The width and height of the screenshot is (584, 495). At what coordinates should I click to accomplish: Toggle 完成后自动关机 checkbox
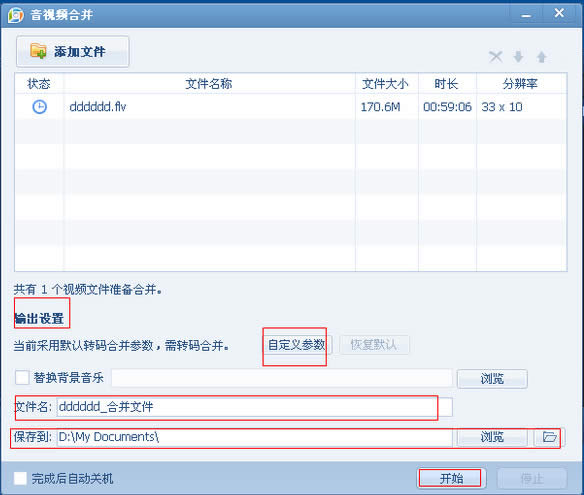tap(20, 478)
